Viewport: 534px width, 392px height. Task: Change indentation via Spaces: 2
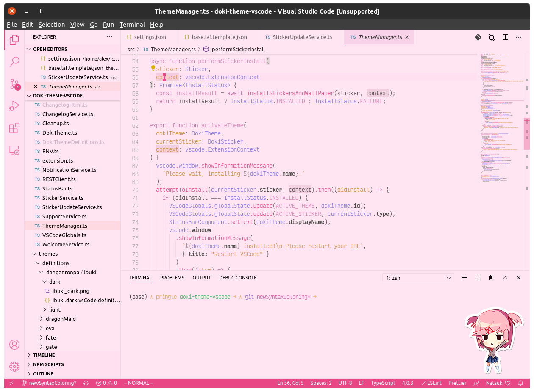point(321,383)
